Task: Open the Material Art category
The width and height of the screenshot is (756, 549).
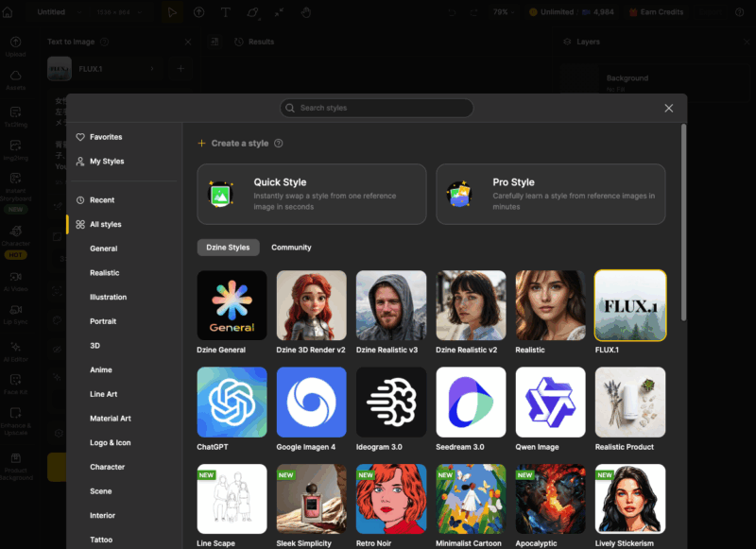Action: pos(111,419)
